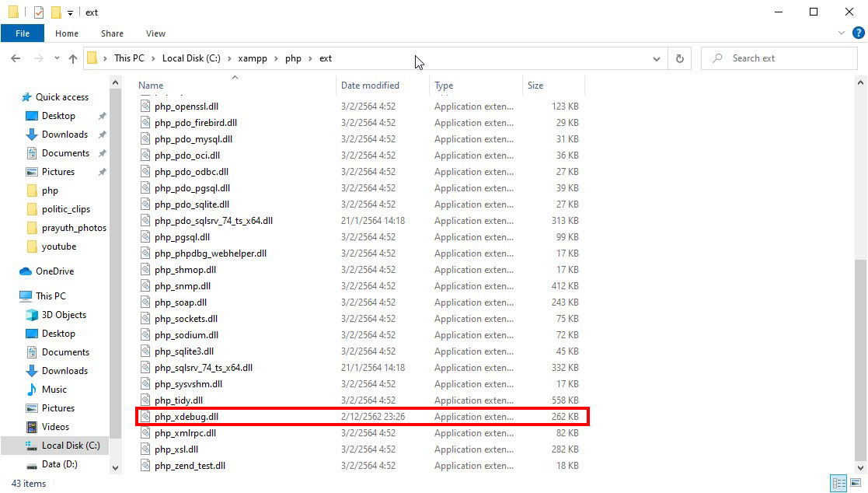The height and width of the screenshot is (493, 868).
Task: Click file list scroll up arrow
Action: tap(860, 82)
